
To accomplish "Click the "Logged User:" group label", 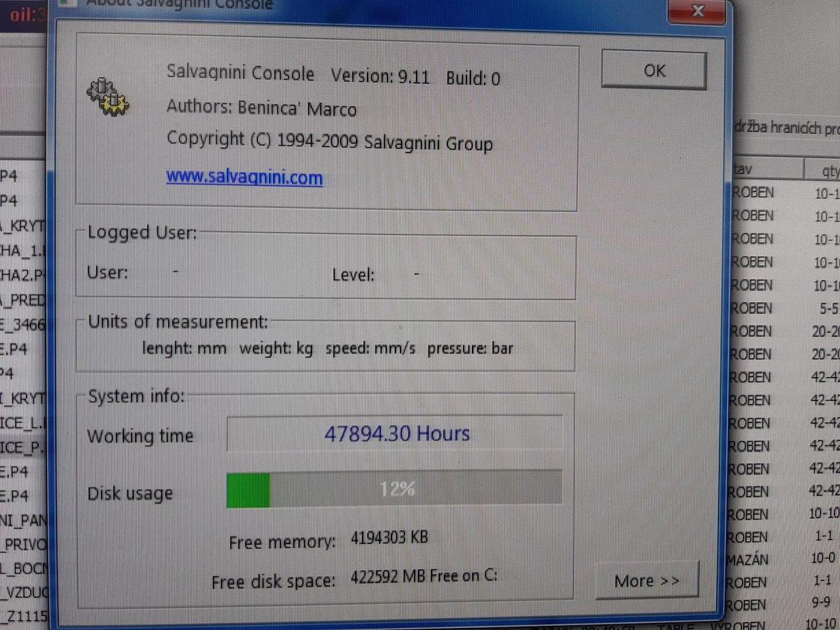I will click(x=142, y=232).
